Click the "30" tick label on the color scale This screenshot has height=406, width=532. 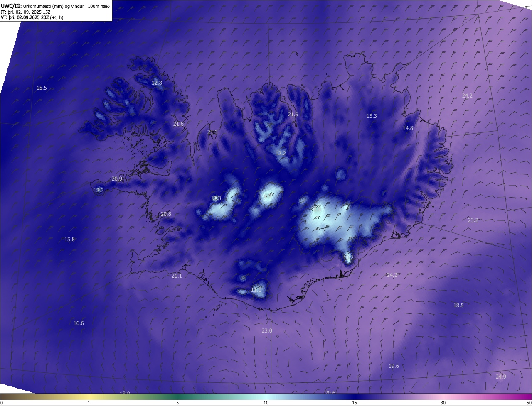click(x=443, y=403)
